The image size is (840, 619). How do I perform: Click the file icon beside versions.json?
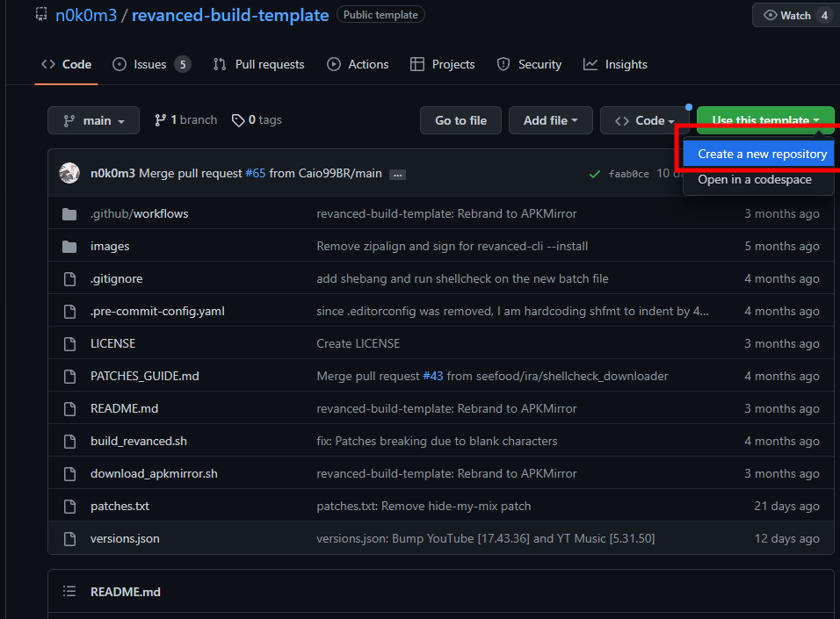point(70,538)
